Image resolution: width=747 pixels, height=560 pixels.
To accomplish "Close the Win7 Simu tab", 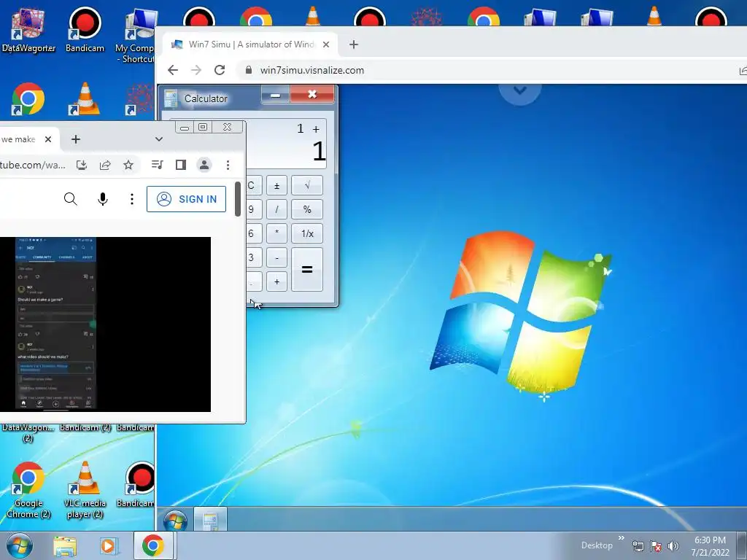I will coord(326,44).
